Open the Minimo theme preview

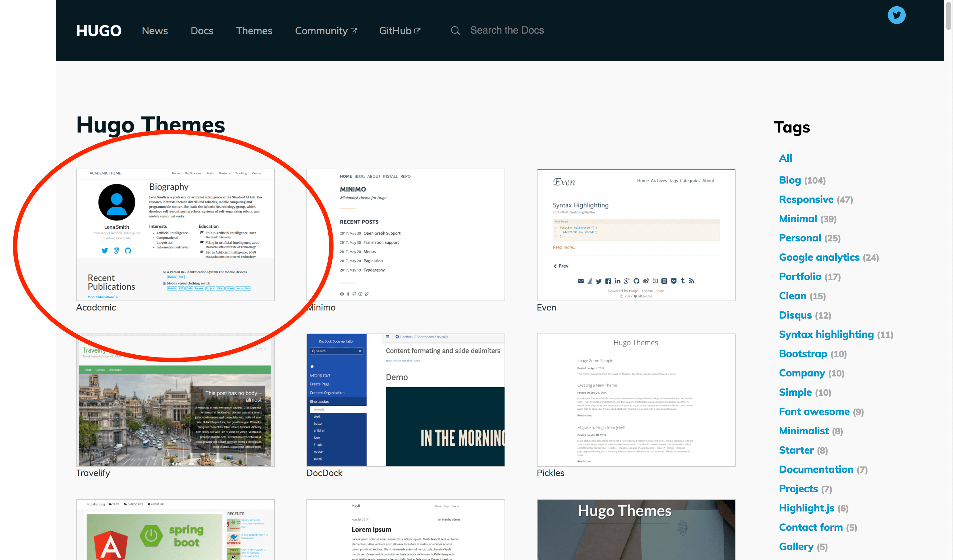[405, 235]
